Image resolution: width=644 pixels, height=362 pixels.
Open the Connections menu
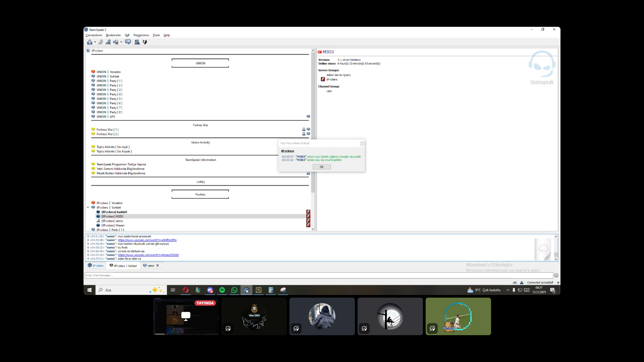(x=94, y=35)
